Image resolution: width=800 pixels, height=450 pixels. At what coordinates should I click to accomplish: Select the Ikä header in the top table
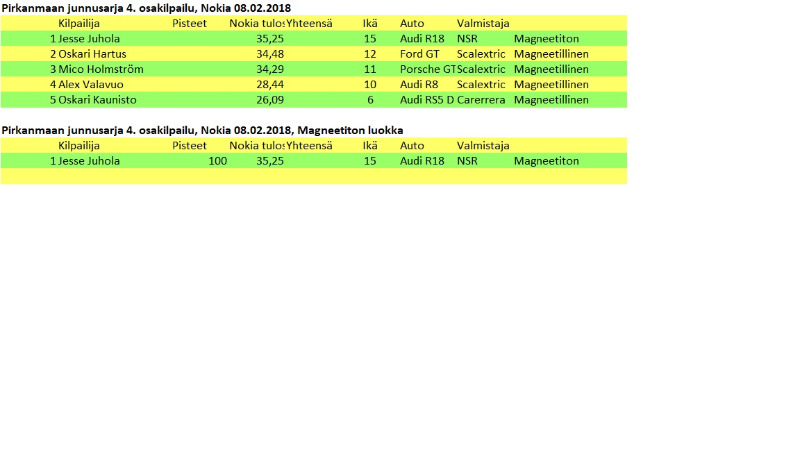(370, 23)
